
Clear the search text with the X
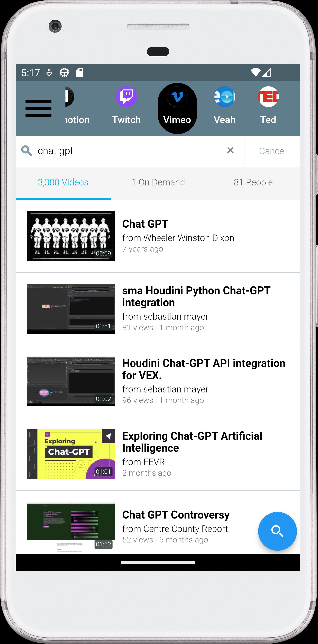pos(230,150)
